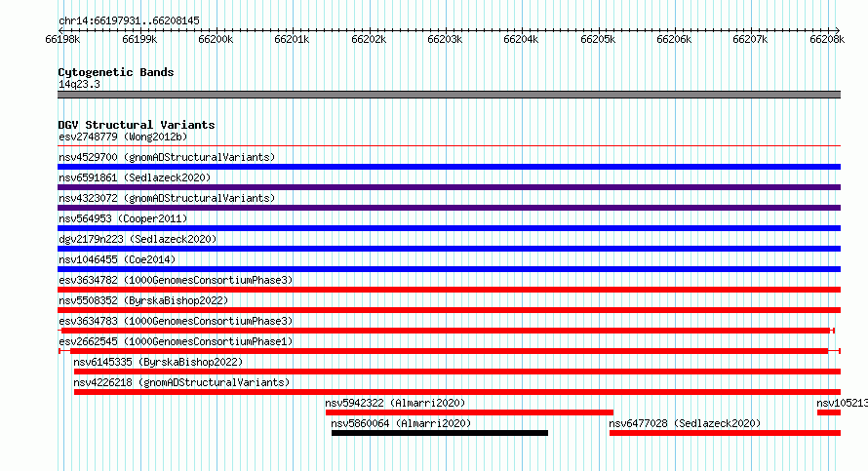
Task: Click the blue dgv2179n223 variant bar
Action: 449,249
